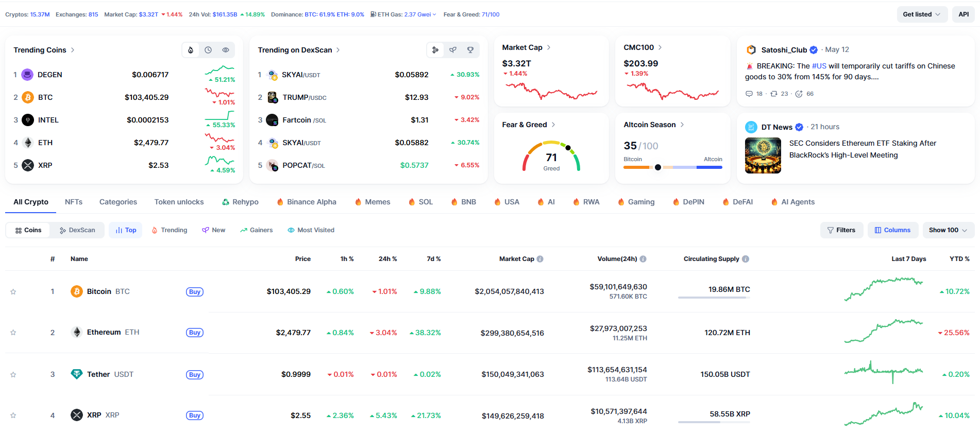Click the Fartcoin token icon
Screen dimensions: 980x434
click(x=273, y=120)
